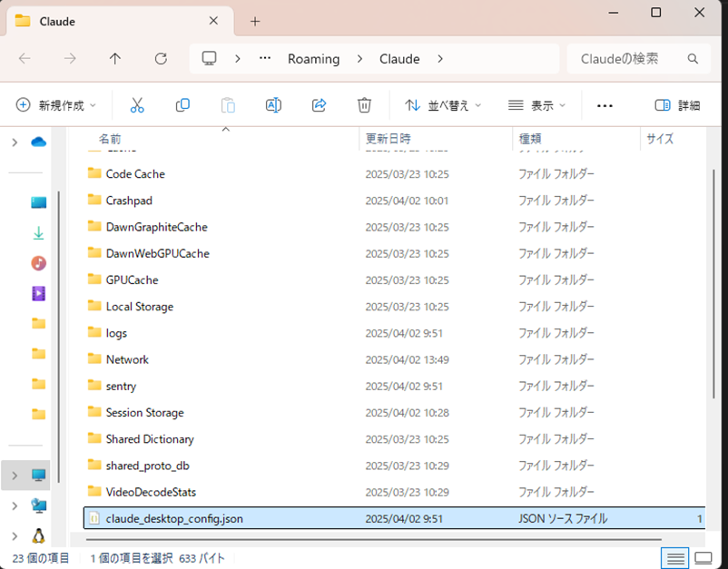Image resolution: width=728 pixels, height=569 pixels.
Task: Open the 新規作成 dropdown
Action: coord(55,105)
